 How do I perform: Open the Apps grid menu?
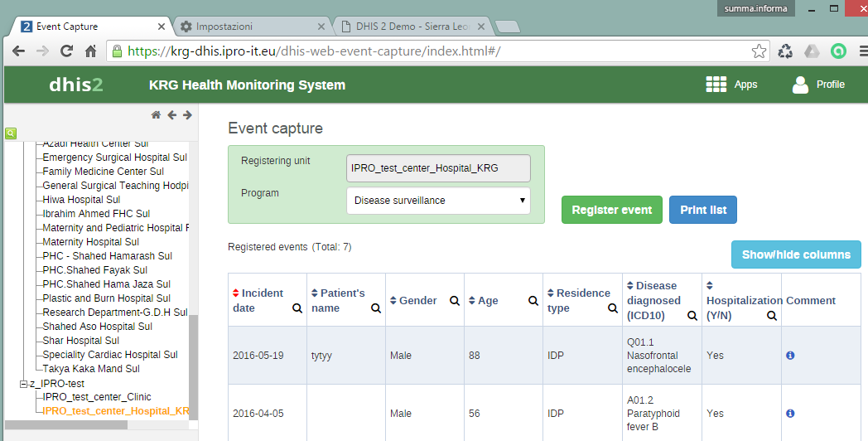point(731,85)
